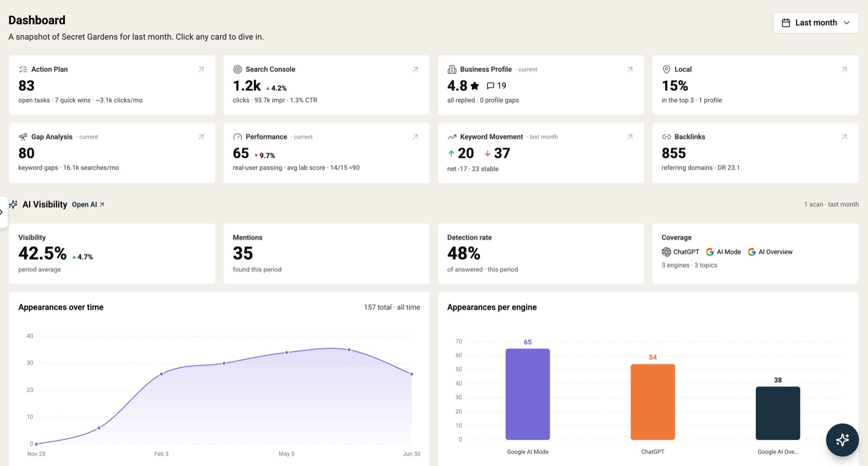Click the green up arrow by 20 keywords
Viewport: 868px width, 466px height.
451,154
